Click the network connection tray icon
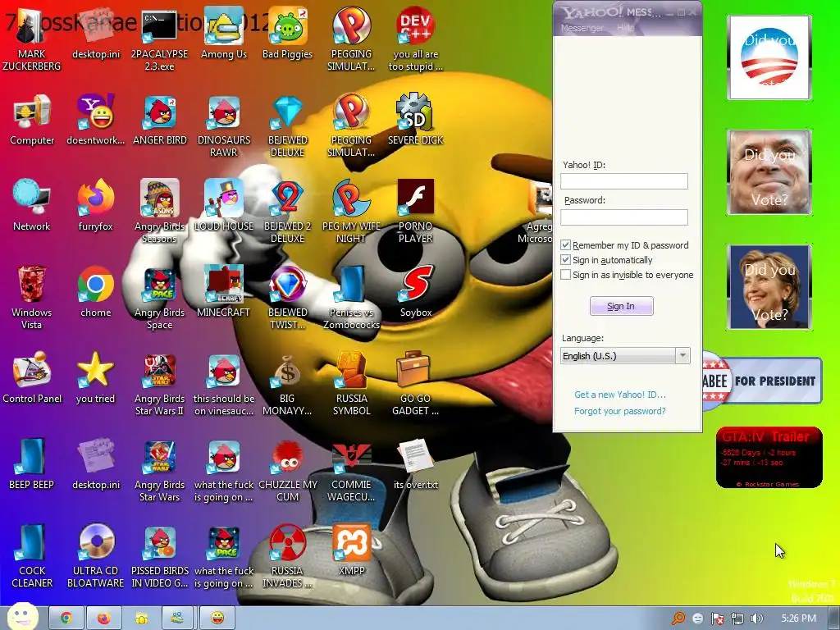Screen dimensions: 840x630 coord(737,619)
